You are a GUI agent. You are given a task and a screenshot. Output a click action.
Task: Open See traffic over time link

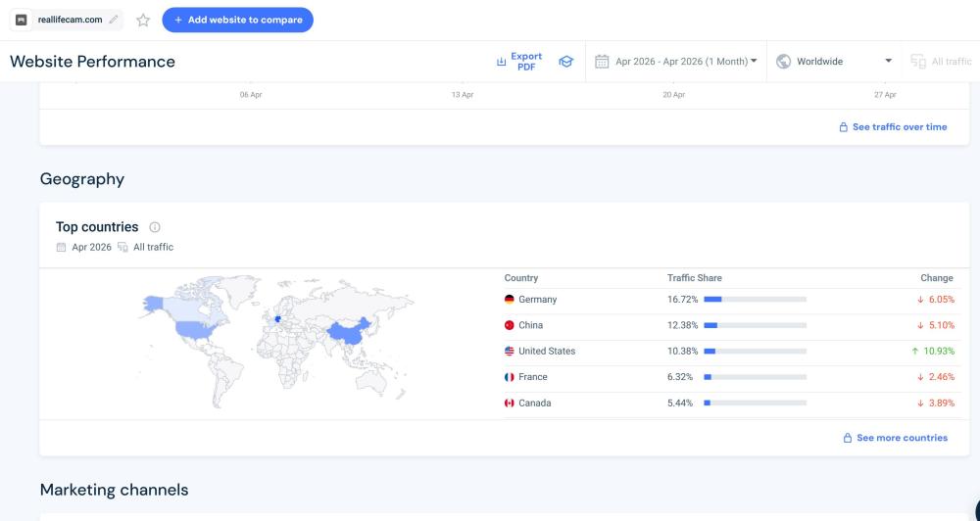coord(893,126)
